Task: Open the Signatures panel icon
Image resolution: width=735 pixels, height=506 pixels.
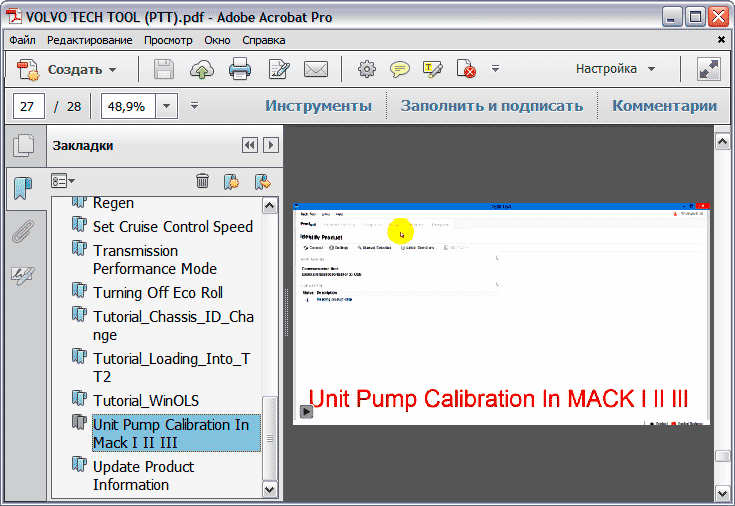Action: (x=22, y=275)
